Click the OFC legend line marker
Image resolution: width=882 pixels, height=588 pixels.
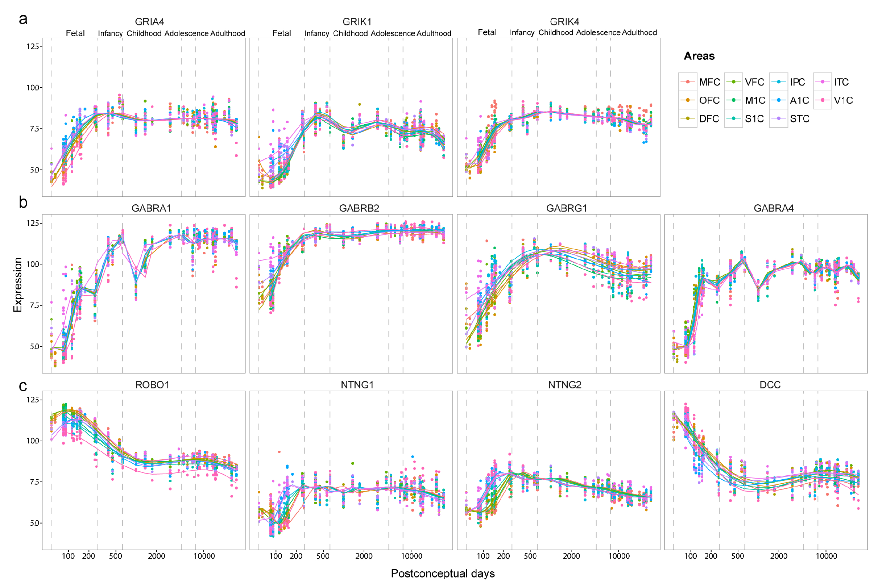click(x=688, y=100)
